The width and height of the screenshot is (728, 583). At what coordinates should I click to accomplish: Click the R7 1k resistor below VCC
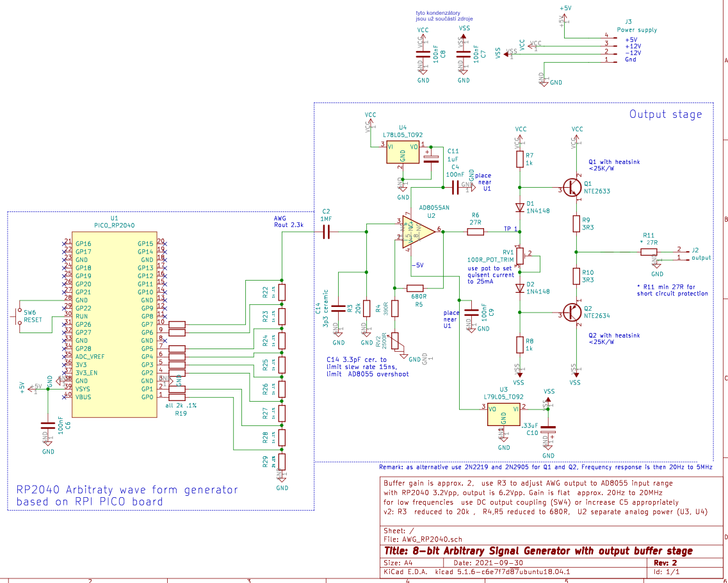(x=520, y=159)
